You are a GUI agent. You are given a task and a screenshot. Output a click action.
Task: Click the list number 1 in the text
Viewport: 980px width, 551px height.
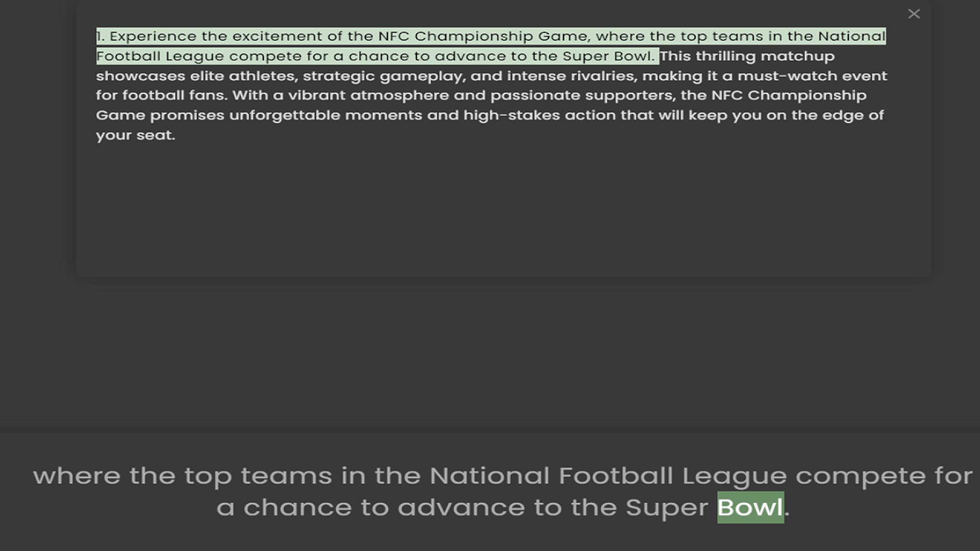click(x=100, y=36)
